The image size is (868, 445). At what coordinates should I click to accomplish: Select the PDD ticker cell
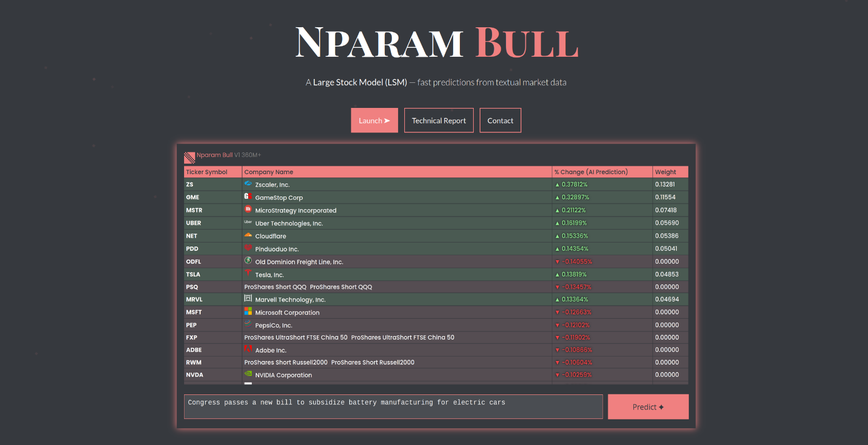tap(213, 249)
